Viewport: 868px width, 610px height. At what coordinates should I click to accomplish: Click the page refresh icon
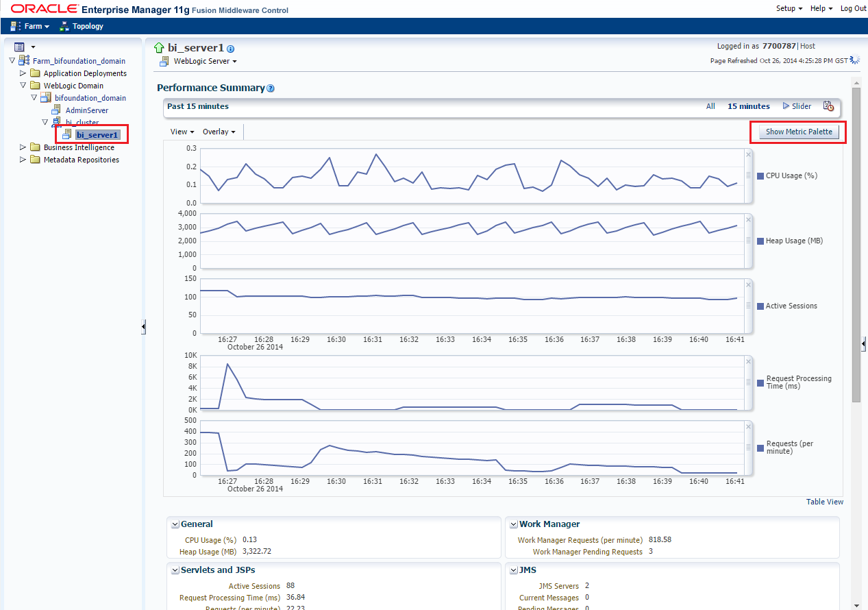(x=854, y=60)
